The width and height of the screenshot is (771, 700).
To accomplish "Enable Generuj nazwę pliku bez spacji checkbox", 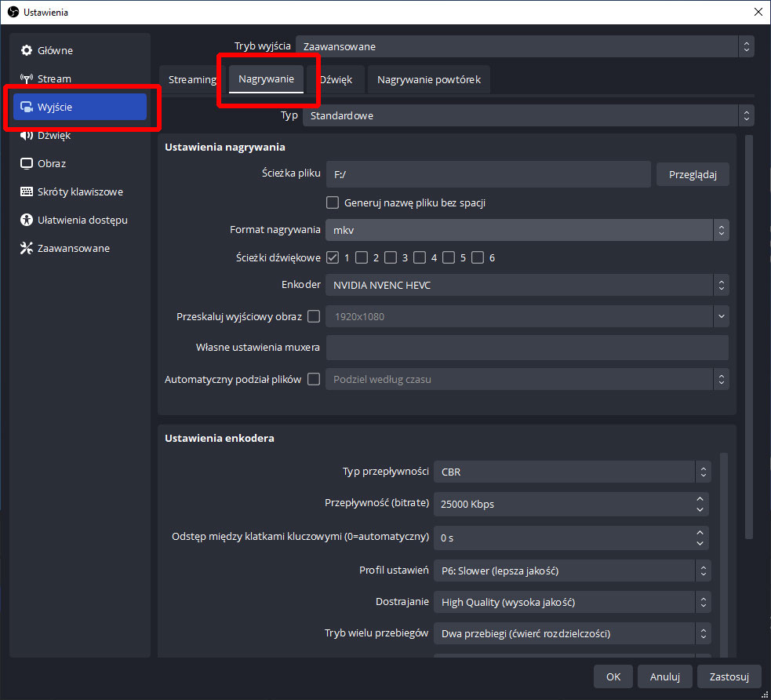I will pyautogui.click(x=333, y=202).
